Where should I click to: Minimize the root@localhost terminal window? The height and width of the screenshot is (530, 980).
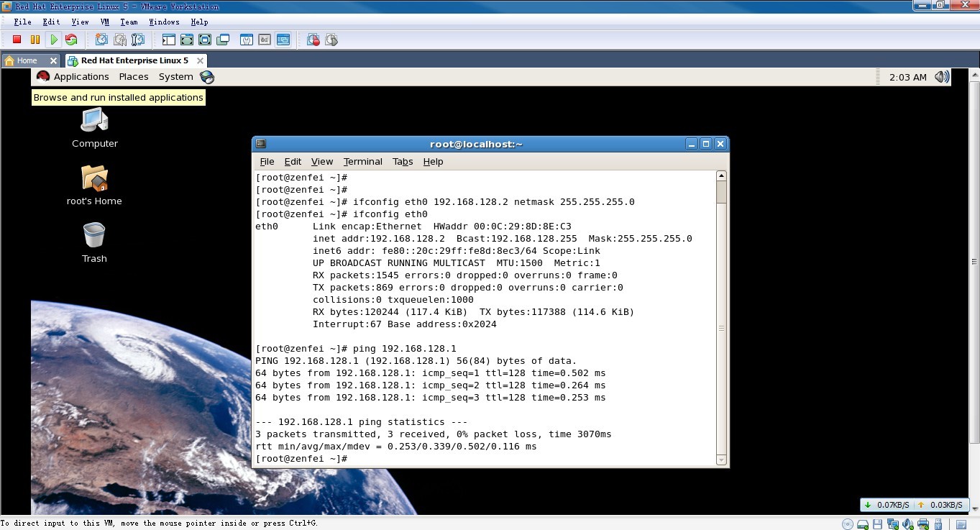pyautogui.click(x=692, y=144)
